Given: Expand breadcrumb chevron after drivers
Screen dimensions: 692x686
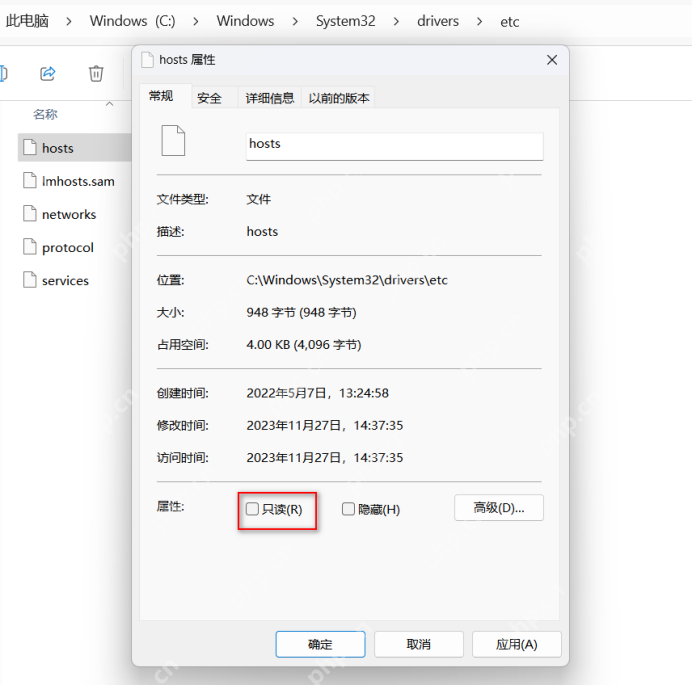Looking at the screenshot, I should click(479, 21).
